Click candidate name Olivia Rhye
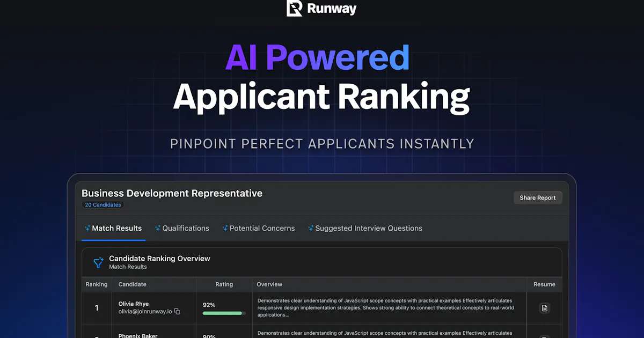 pyautogui.click(x=134, y=304)
